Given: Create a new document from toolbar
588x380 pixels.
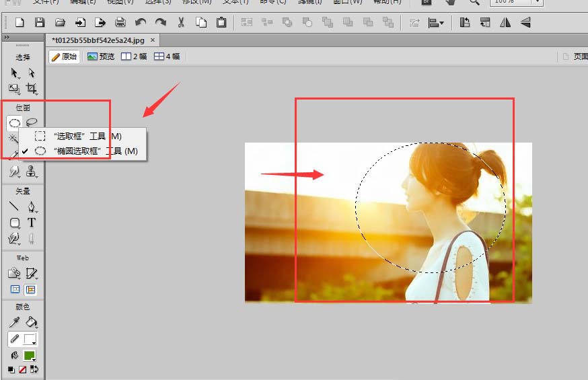Looking at the screenshot, I should coord(20,22).
